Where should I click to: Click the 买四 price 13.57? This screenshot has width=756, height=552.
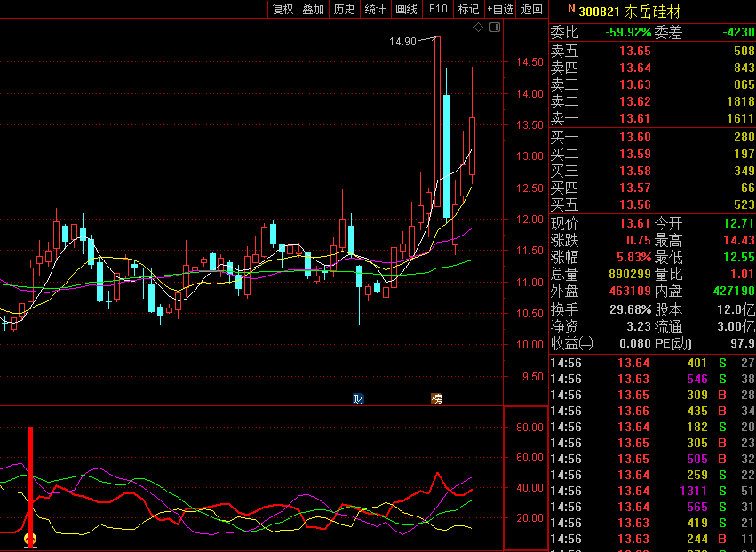tap(635, 188)
